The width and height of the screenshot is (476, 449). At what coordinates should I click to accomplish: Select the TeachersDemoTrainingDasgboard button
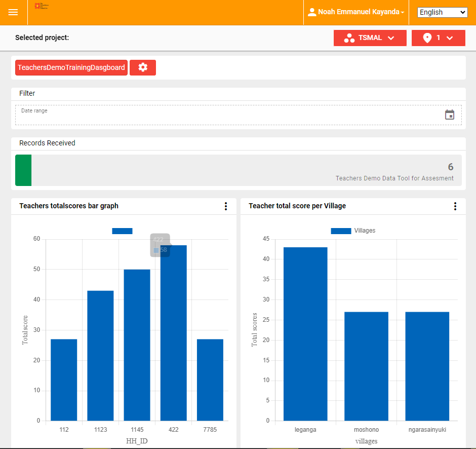pos(71,67)
